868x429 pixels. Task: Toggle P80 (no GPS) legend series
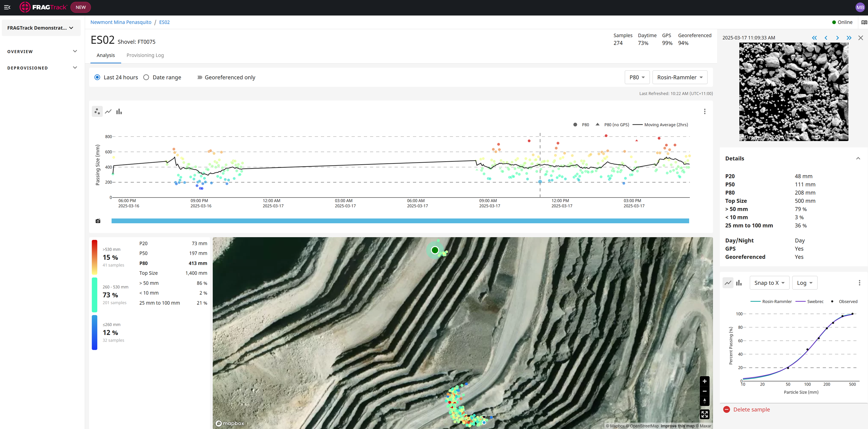612,125
